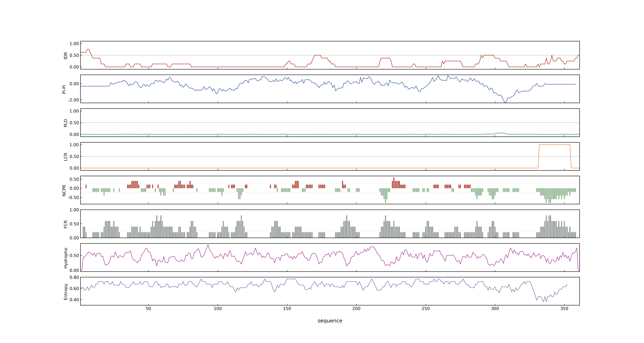Click the 0.60 tick of the Entropy panel
Image resolution: width=644 pixels, height=343 pixels.
(x=74, y=289)
